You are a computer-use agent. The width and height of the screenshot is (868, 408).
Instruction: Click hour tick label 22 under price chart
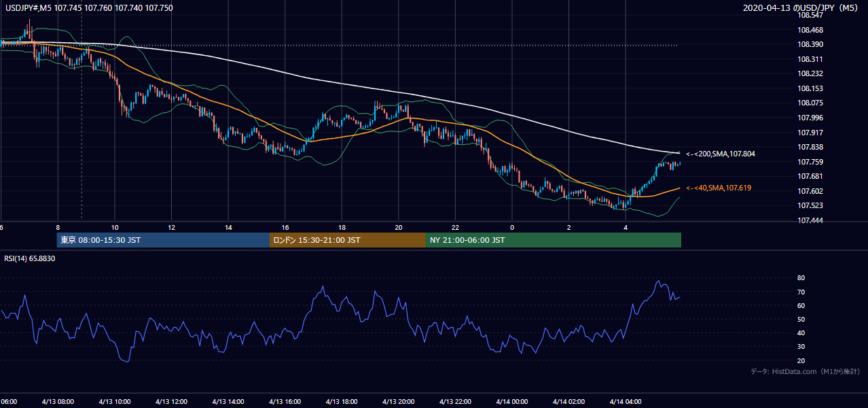click(455, 227)
